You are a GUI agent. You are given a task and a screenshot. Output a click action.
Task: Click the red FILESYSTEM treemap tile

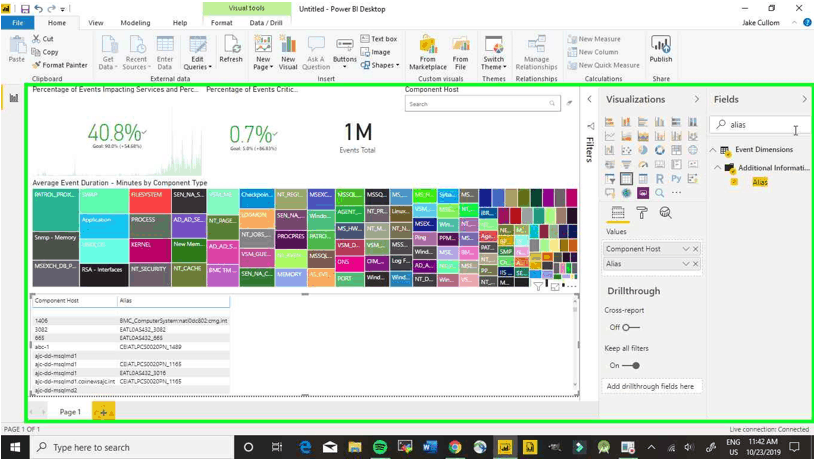(x=150, y=201)
